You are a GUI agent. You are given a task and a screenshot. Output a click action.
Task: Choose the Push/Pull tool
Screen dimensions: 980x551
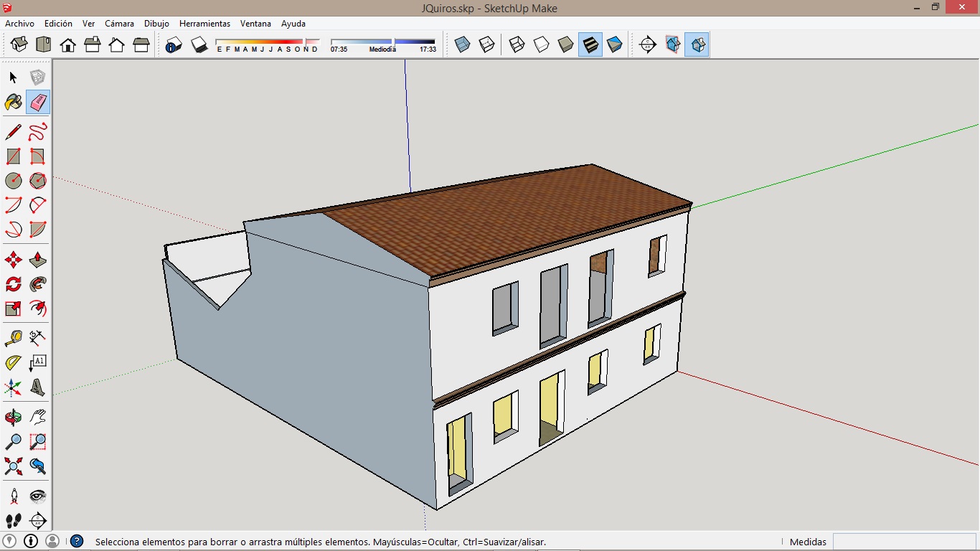[38, 260]
